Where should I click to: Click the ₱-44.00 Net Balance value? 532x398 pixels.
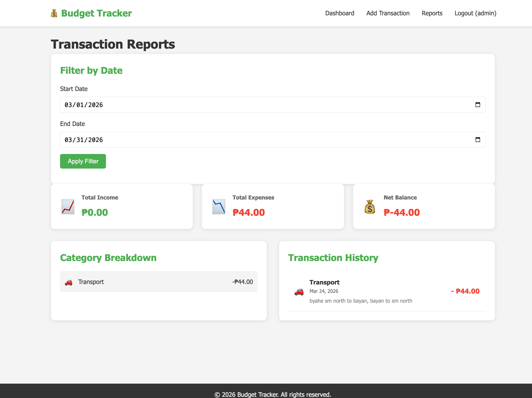(x=401, y=212)
